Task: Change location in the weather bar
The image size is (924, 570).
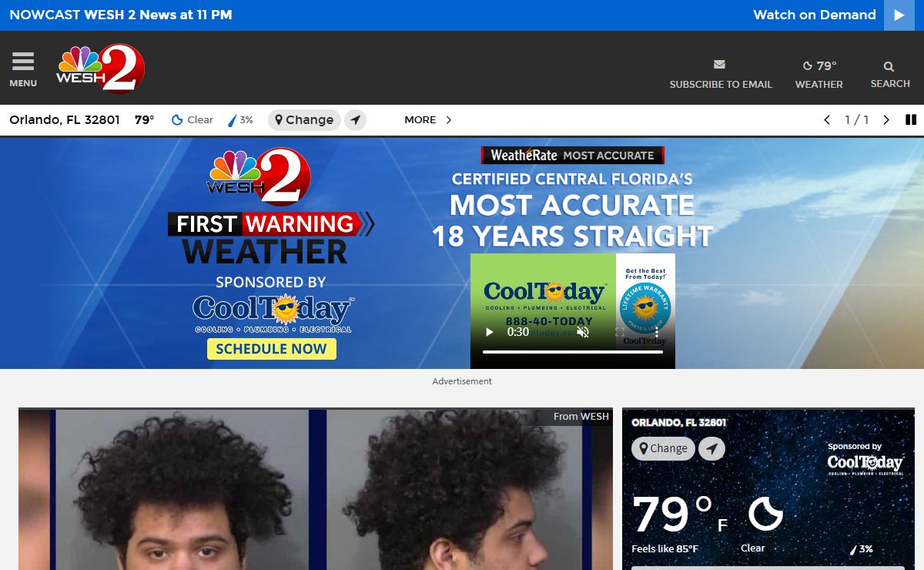Action: pos(304,120)
